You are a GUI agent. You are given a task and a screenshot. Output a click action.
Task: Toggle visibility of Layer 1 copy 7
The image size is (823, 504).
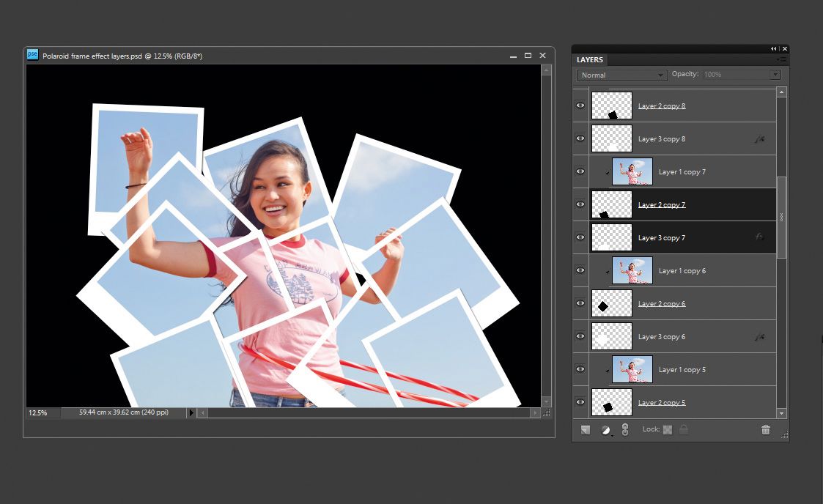pos(580,171)
